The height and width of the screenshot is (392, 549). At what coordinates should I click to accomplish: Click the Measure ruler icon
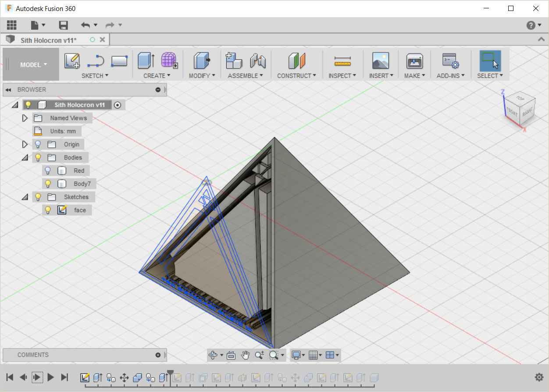342,61
